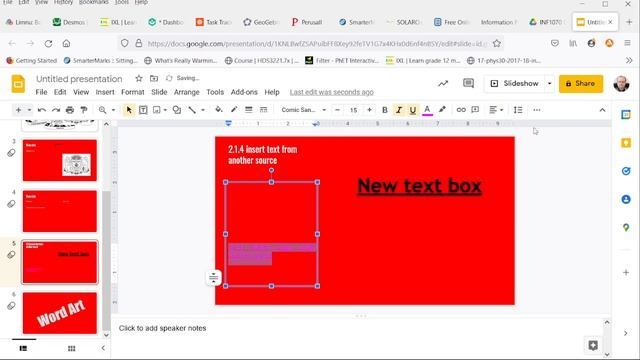Open the Insert menu
The image size is (640, 360).
point(105,92)
